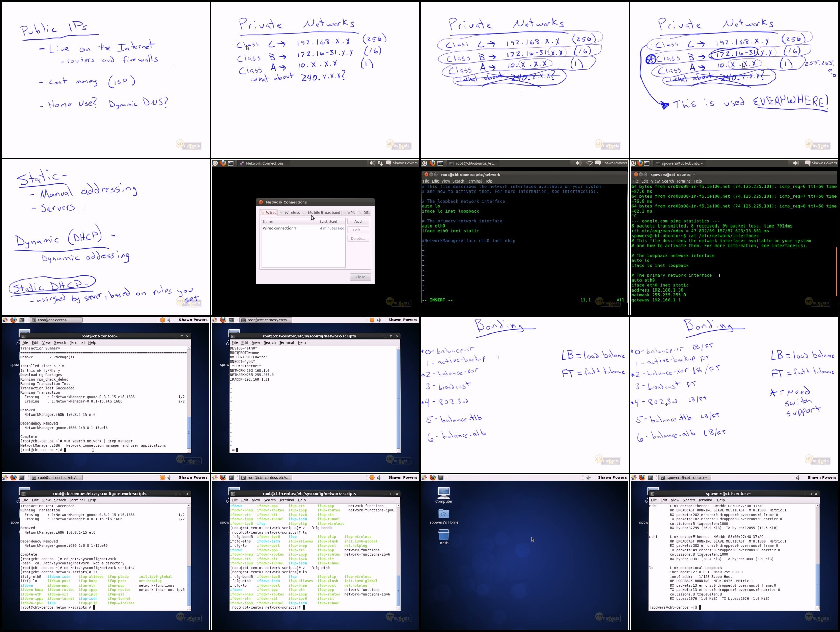The width and height of the screenshot is (840, 632).
Task: Open the terminal launcher on the empty CentOS desktop panel
Action: pyautogui.click(x=441, y=478)
